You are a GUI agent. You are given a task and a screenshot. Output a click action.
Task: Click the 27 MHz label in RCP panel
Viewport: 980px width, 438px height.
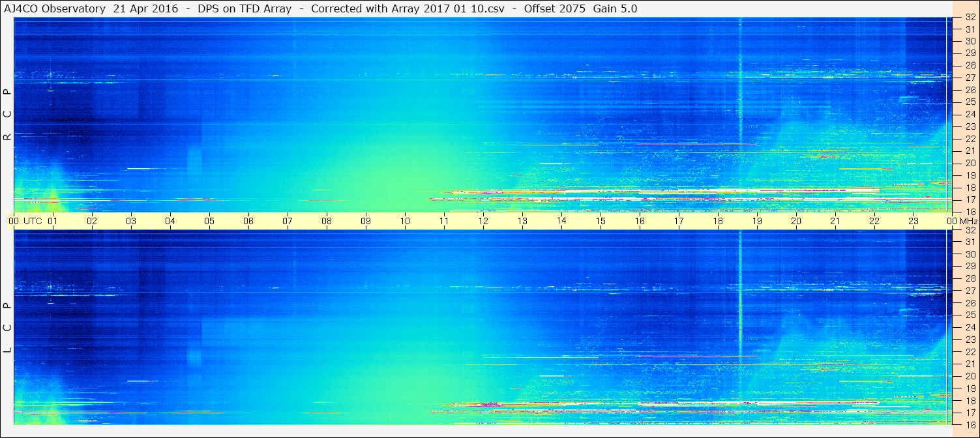point(970,78)
